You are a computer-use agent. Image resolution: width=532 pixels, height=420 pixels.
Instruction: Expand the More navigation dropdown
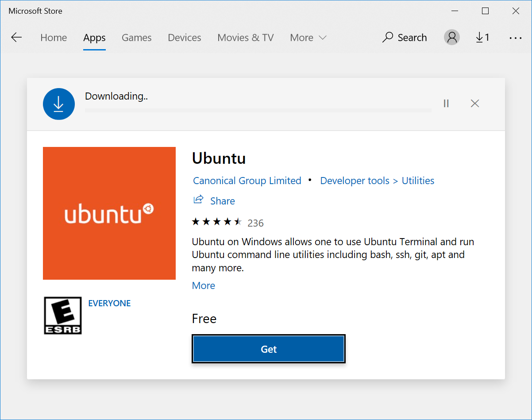coord(308,38)
